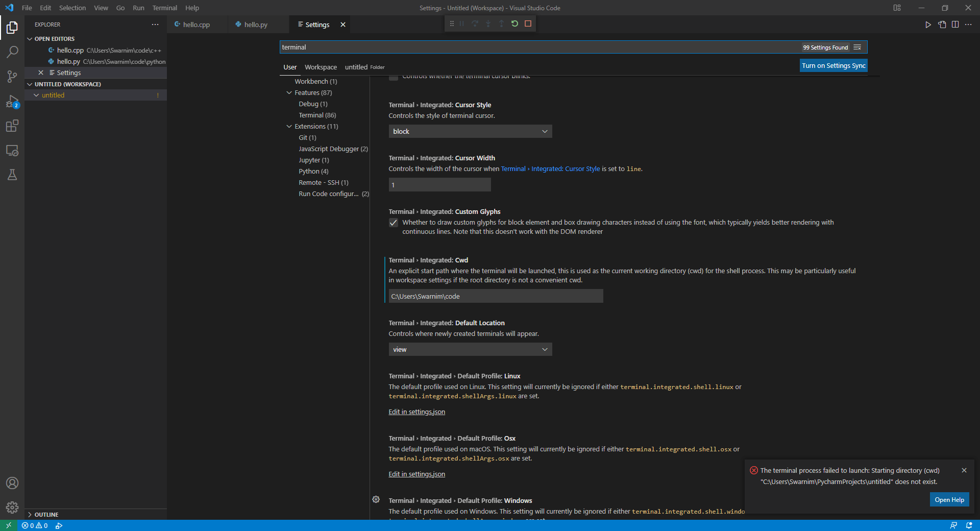Open the Remote Explorer view
980x531 pixels.
tap(12, 150)
